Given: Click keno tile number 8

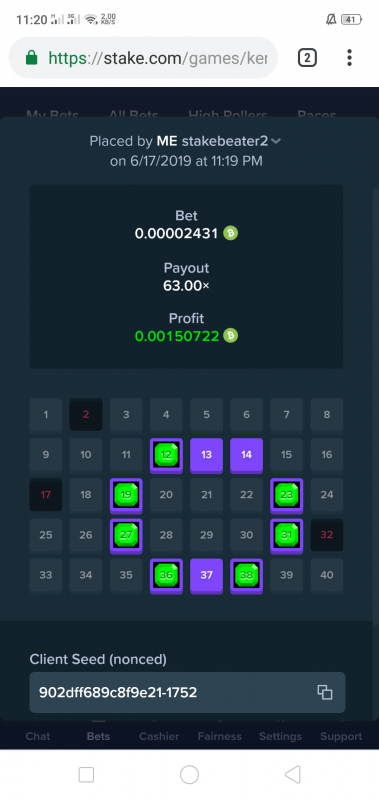Looking at the screenshot, I should 327,414.
